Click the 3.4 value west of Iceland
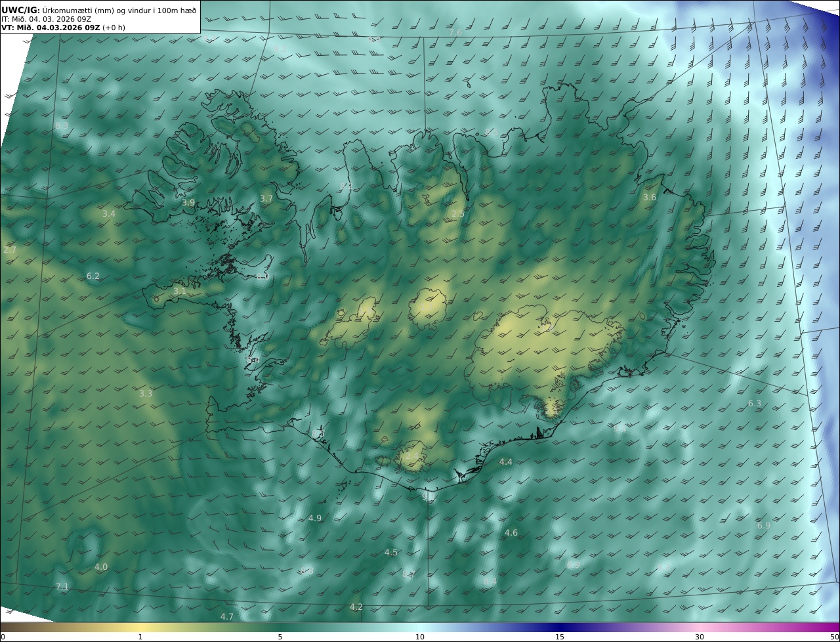 click(x=109, y=214)
